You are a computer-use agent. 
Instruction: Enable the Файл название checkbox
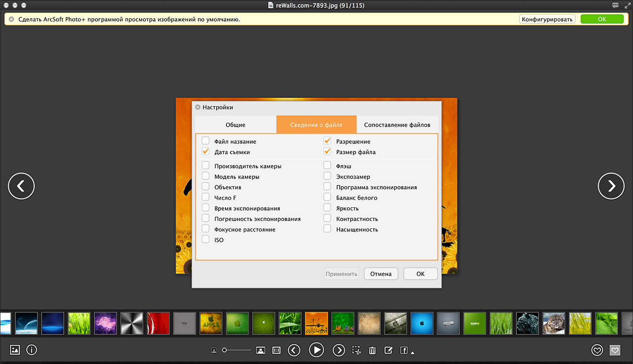[x=206, y=141]
